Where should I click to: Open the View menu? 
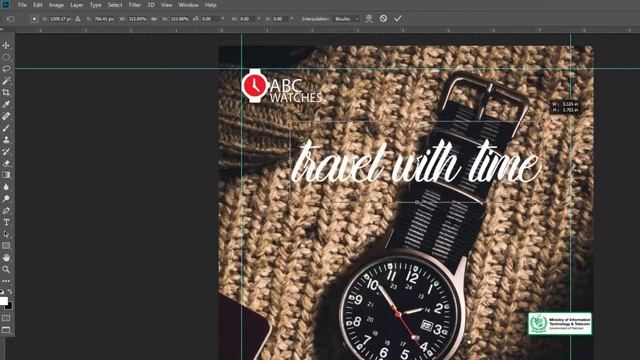click(x=167, y=5)
